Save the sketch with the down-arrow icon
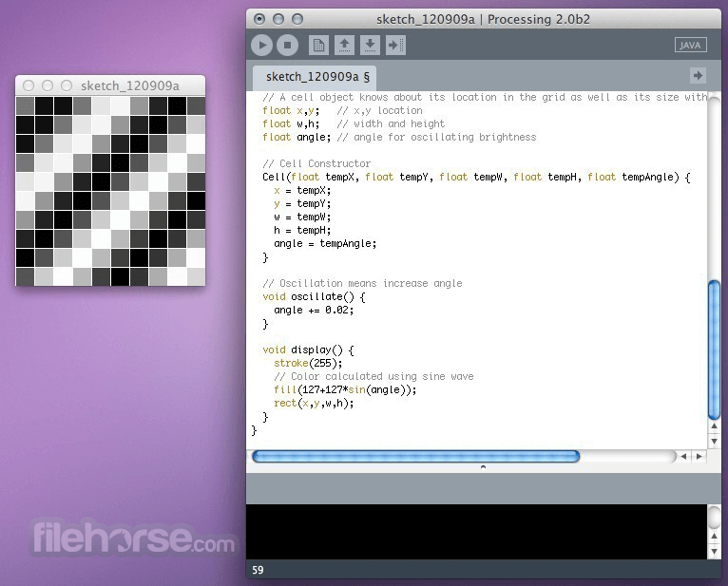This screenshot has height=586, width=728. coord(370,46)
